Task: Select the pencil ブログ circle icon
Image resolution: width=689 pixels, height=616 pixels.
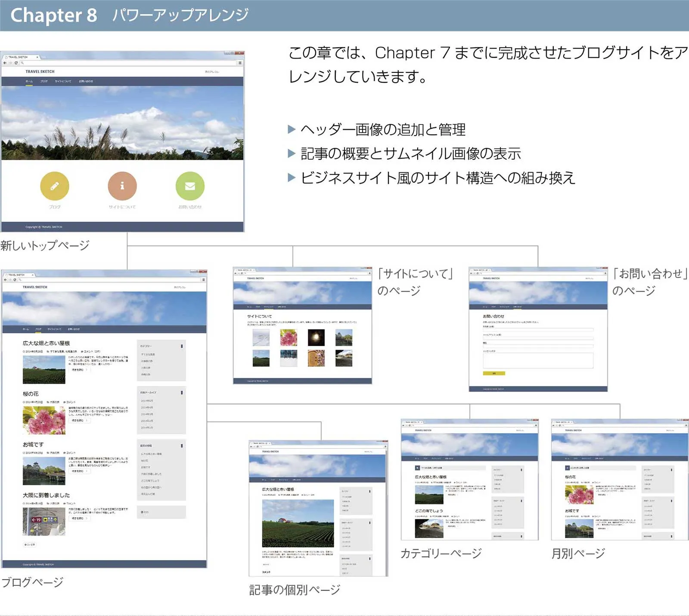Action: click(x=55, y=186)
